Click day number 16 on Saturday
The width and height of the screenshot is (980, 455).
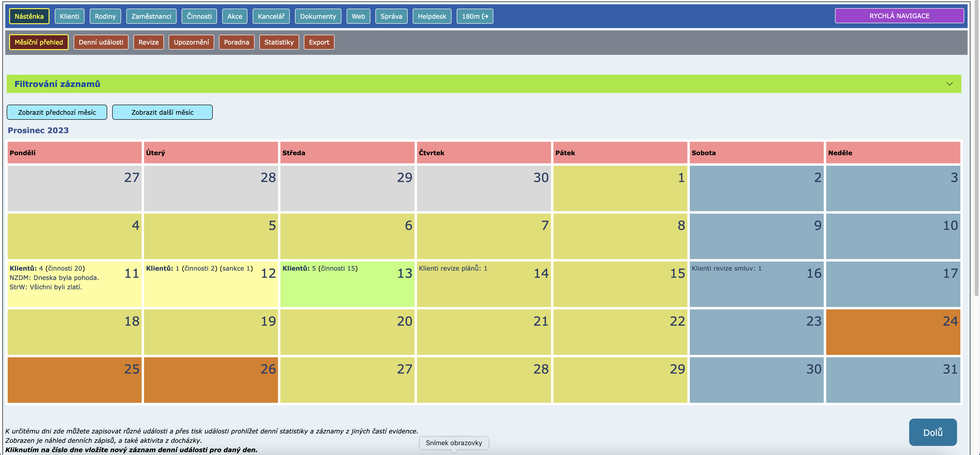(814, 273)
